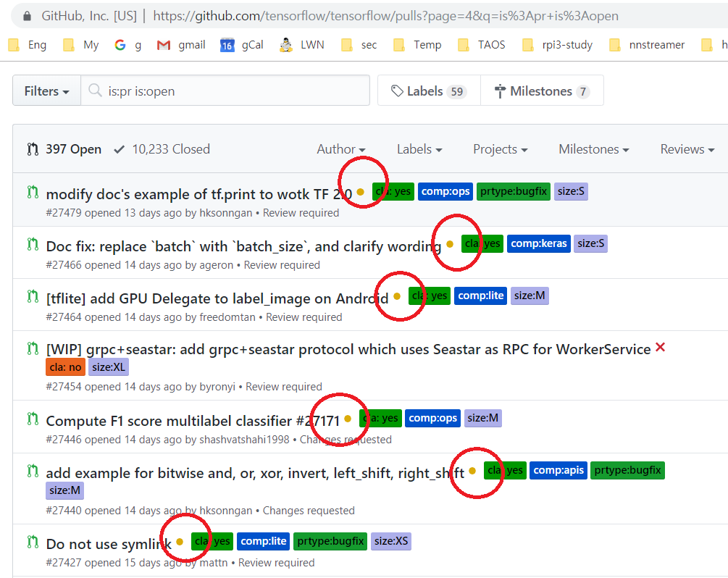Click the milestone signpost icon next to Milestones
728x578 pixels.
coord(499,90)
